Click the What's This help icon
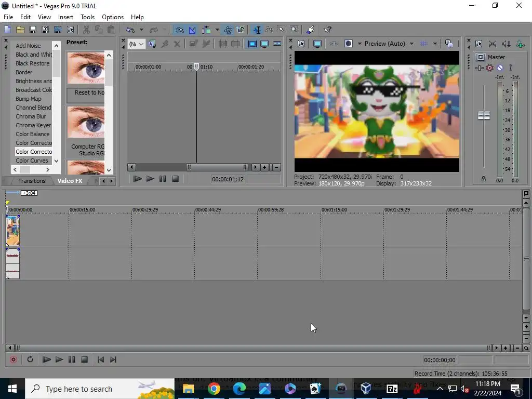The image size is (532, 399). pyautogui.click(x=327, y=30)
